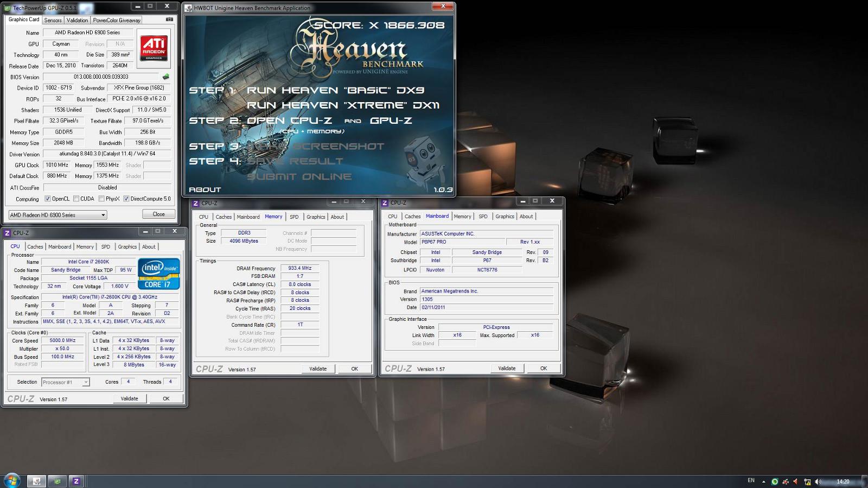Click the motherboard model P8P67 PRO field
This screenshot has height=488, width=868.
click(462, 242)
